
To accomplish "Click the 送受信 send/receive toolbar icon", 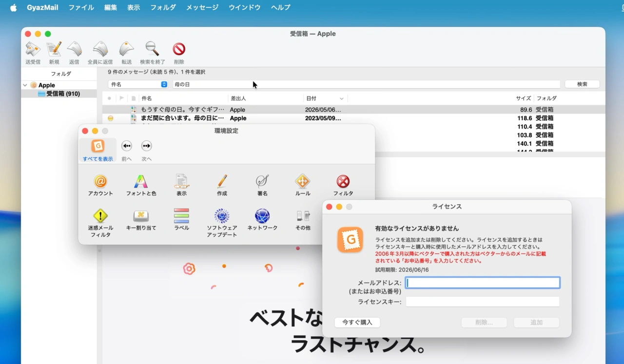I will (x=33, y=49).
